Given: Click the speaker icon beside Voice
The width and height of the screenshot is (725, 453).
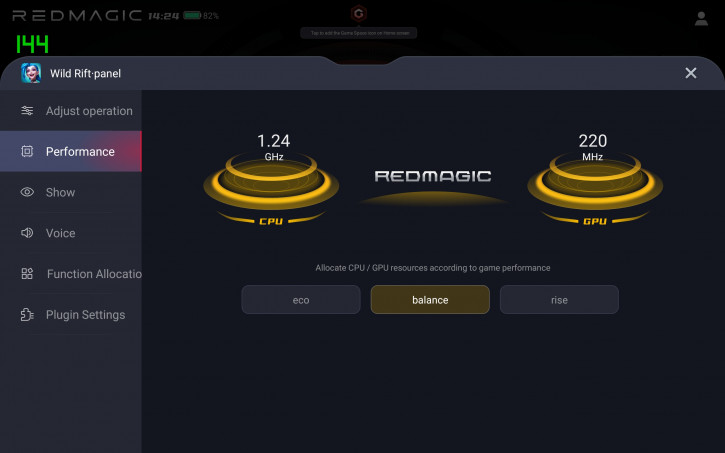Looking at the screenshot, I should (27, 233).
